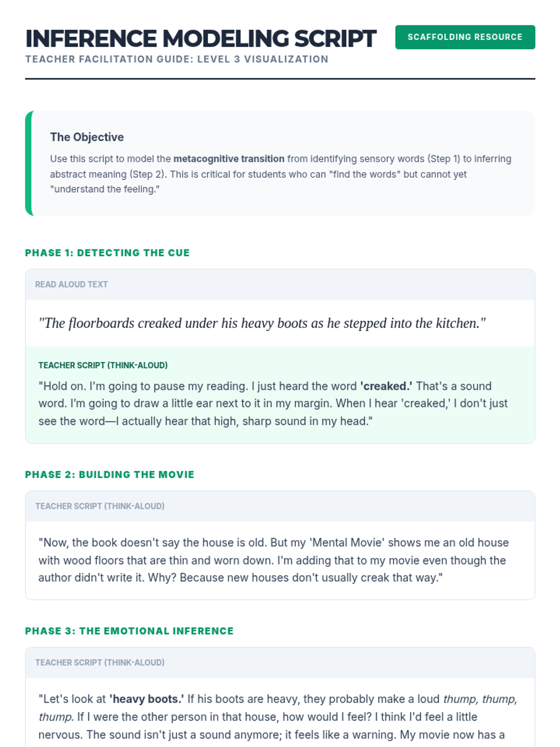Click The Objective heading

tap(87, 137)
